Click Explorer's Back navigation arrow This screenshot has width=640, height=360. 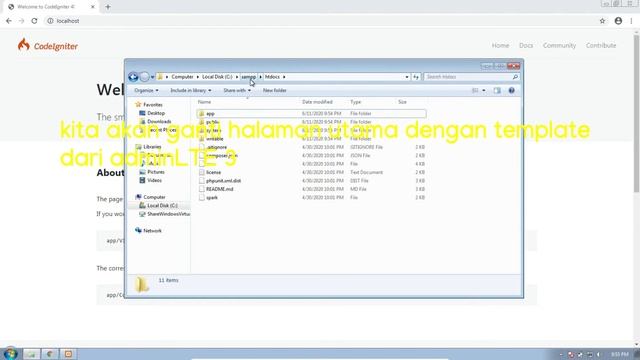pos(133,77)
